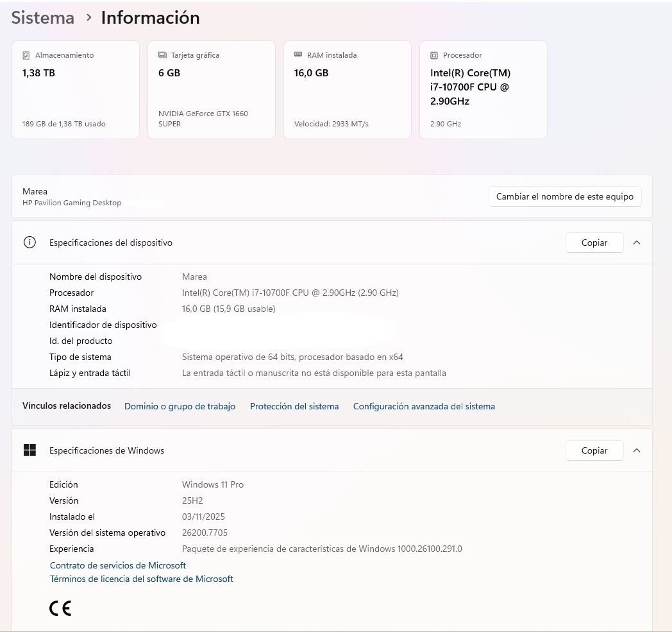This screenshot has height=632, width=672.
Task: Copy the Windows specifications
Action: [x=594, y=450]
